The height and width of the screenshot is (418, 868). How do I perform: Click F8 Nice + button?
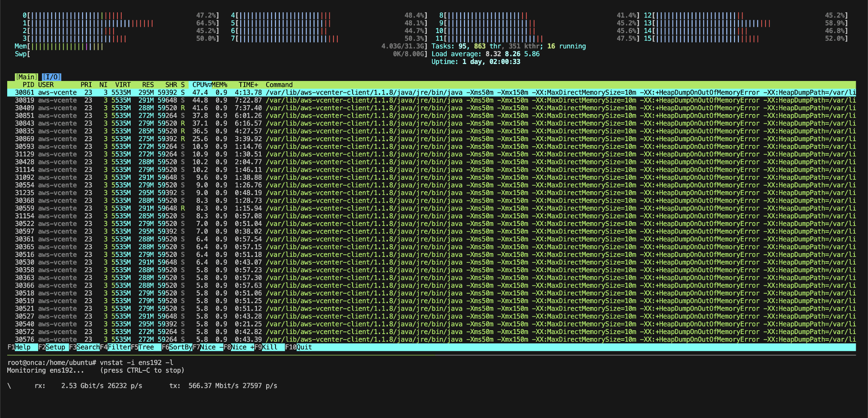click(239, 347)
